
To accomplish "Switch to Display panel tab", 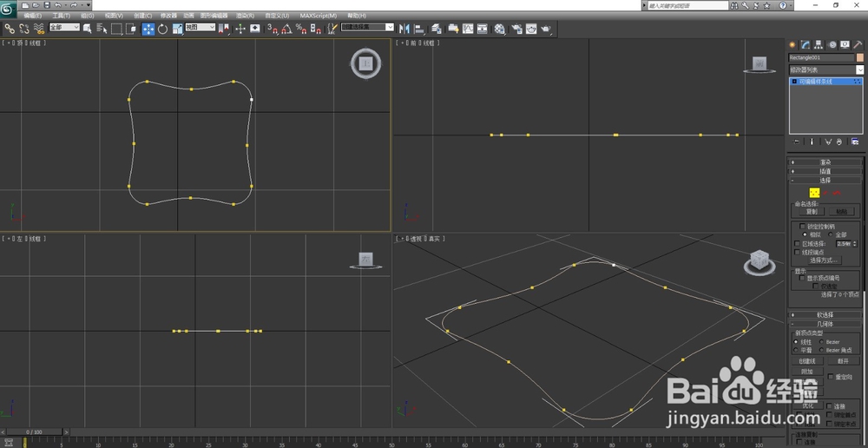I will [x=845, y=45].
